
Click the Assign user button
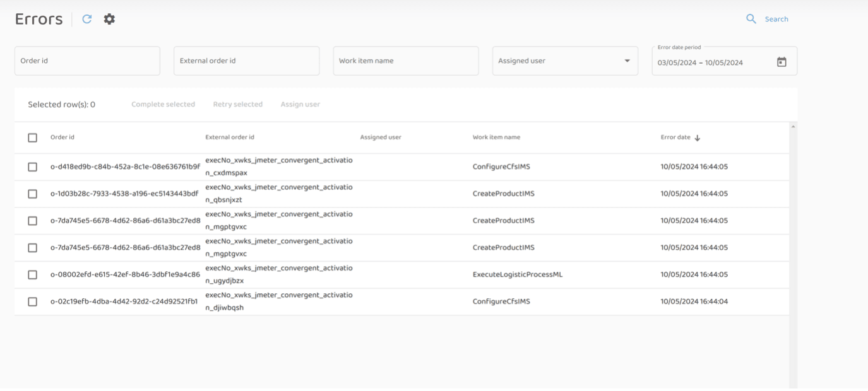[300, 105]
